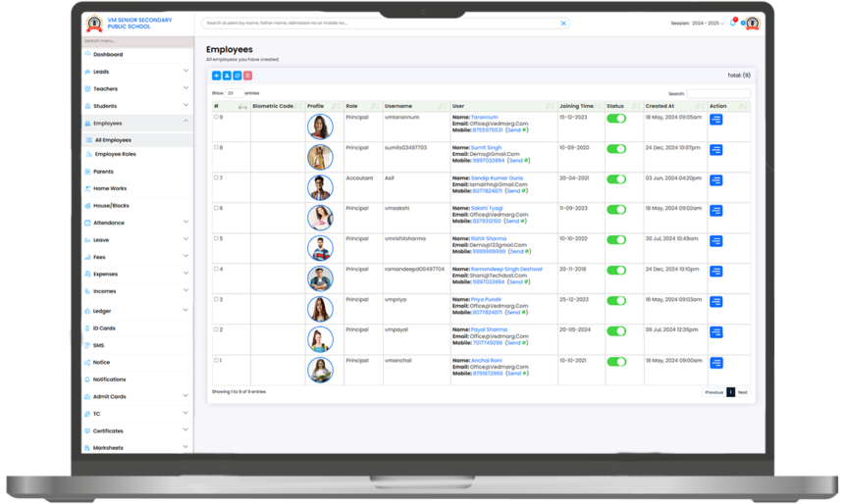Screen dimensions: 844x504
Task: Open action menu for Anchal Rani's row
Action: tap(715, 363)
